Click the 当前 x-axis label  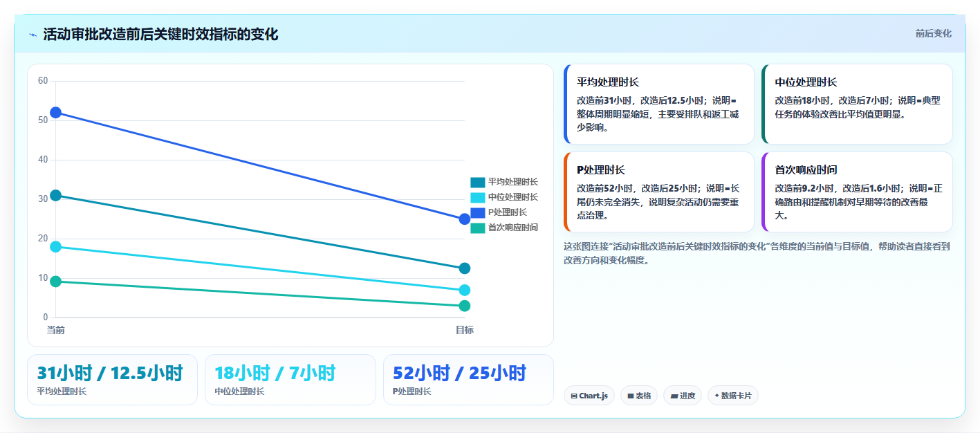tap(56, 330)
